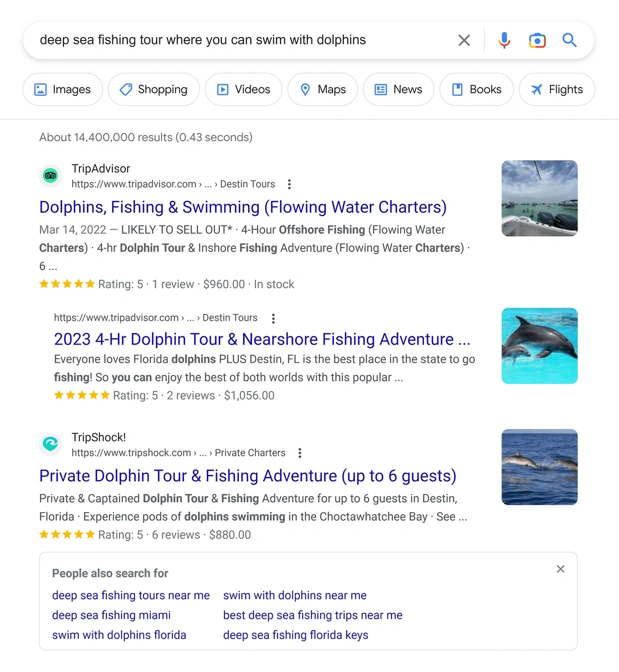The height and width of the screenshot is (672, 619).
Task: Select the Shopping filter tab
Action: tap(154, 89)
